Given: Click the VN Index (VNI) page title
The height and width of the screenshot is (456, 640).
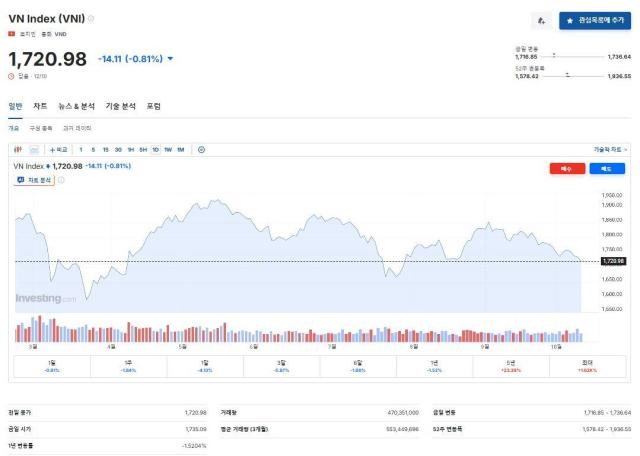Looking at the screenshot, I should coord(47,19).
